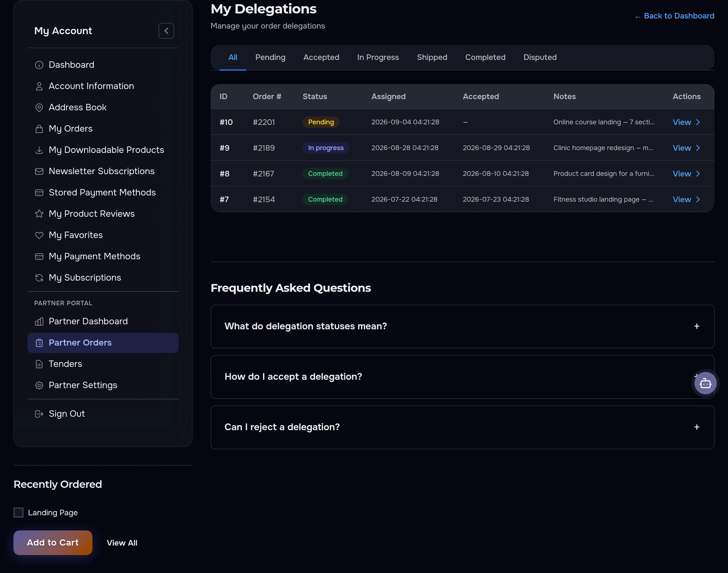Click the My Payment Methods card icon
Viewport: 728px width, 573px height.
pos(39,256)
